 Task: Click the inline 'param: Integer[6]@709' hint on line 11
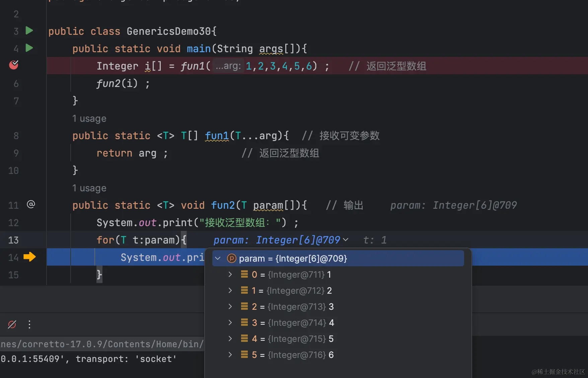(x=454, y=205)
